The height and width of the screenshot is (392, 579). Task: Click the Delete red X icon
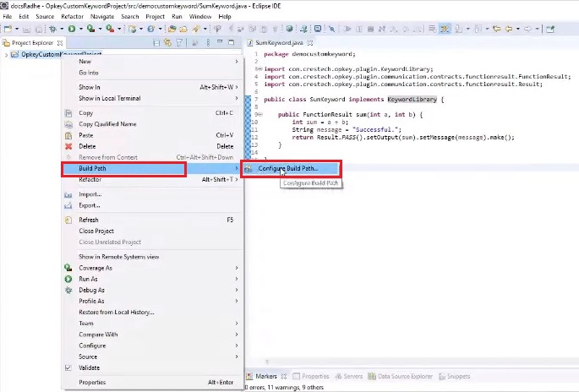69,146
